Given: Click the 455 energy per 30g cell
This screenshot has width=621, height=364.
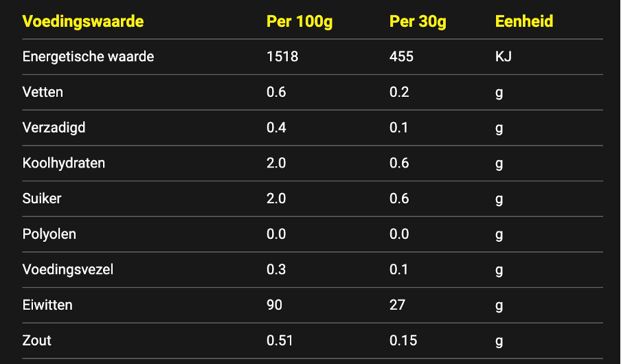Looking at the screenshot, I should (x=401, y=56).
